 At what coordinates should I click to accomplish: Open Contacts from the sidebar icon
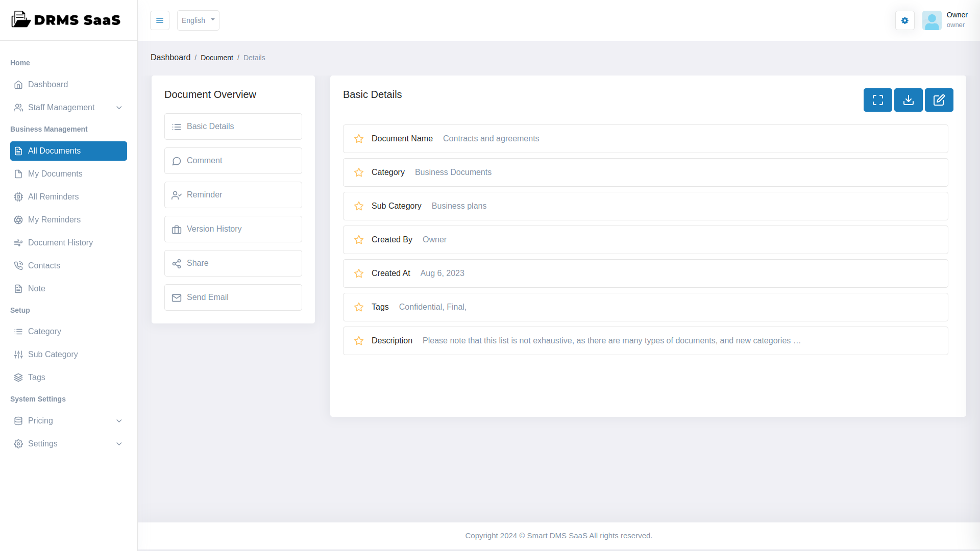tap(18, 265)
